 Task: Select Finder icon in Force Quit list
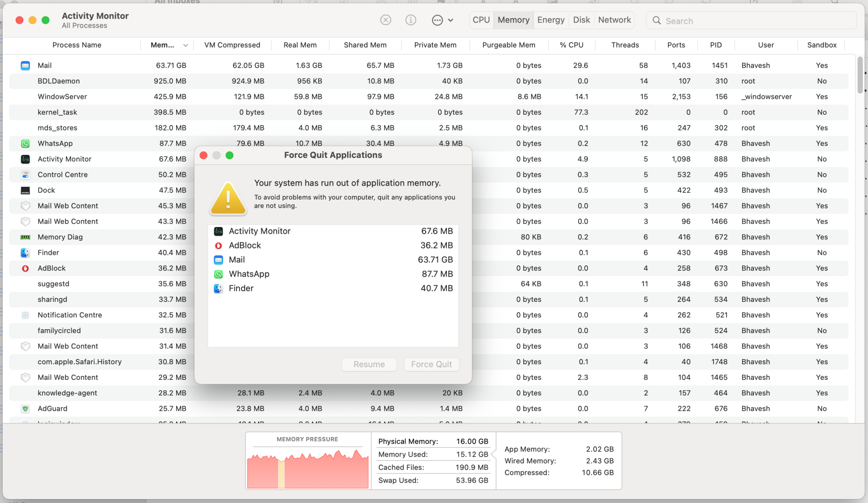(218, 288)
